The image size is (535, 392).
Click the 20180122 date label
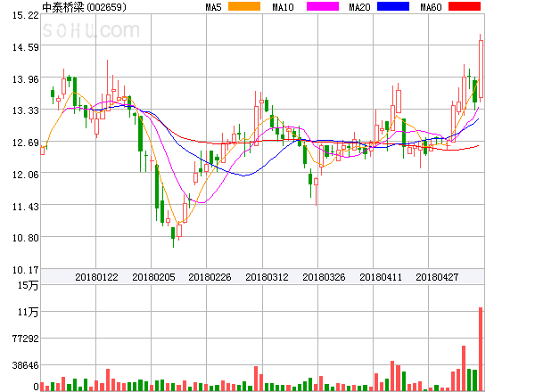point(96,277)
